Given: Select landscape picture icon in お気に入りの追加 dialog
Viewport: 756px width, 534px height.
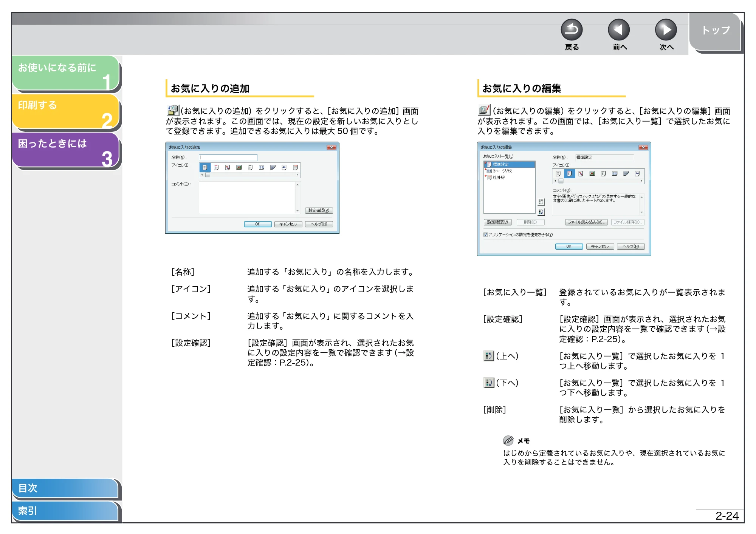Looking at the screenshot, I should click(x=239, y=167).
